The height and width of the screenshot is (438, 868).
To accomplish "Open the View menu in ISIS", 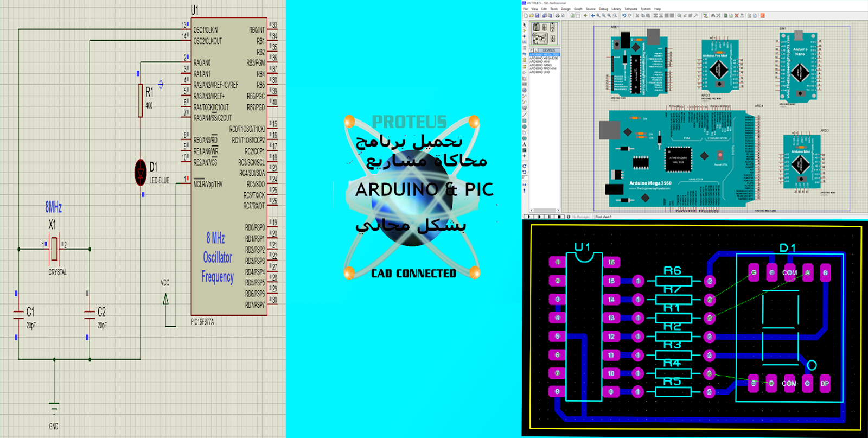I will pyautogui.click(x=534, y=9).
